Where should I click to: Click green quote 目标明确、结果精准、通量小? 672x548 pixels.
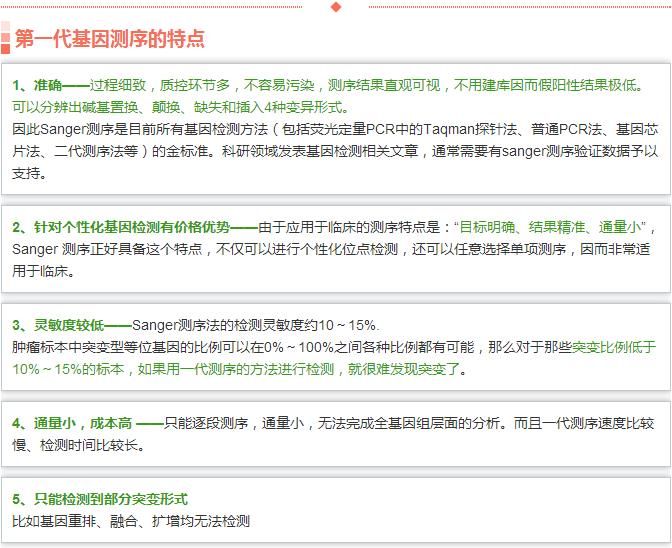[x=550, y=227]
